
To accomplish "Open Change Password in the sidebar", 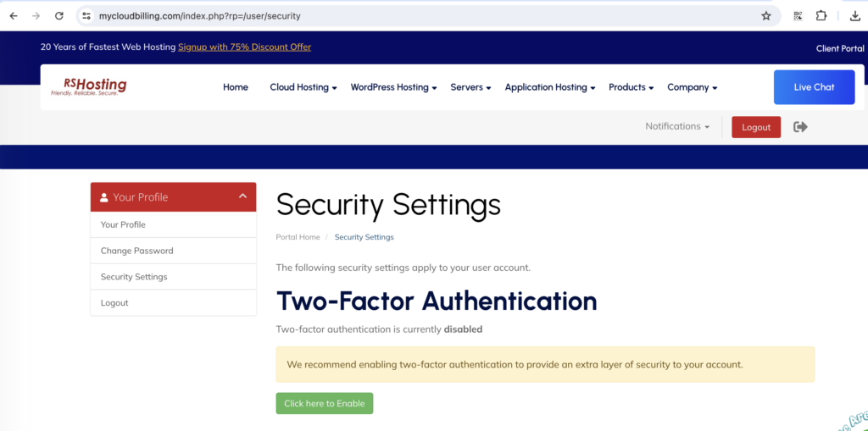I will [173, 251].
